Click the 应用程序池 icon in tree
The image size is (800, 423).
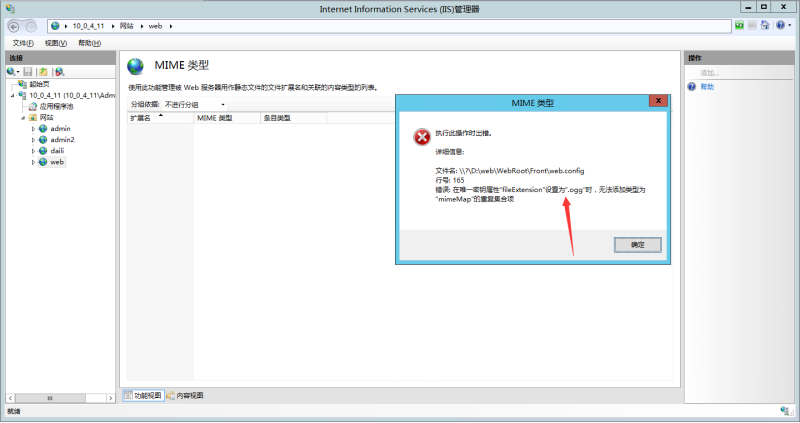[33, 107]
